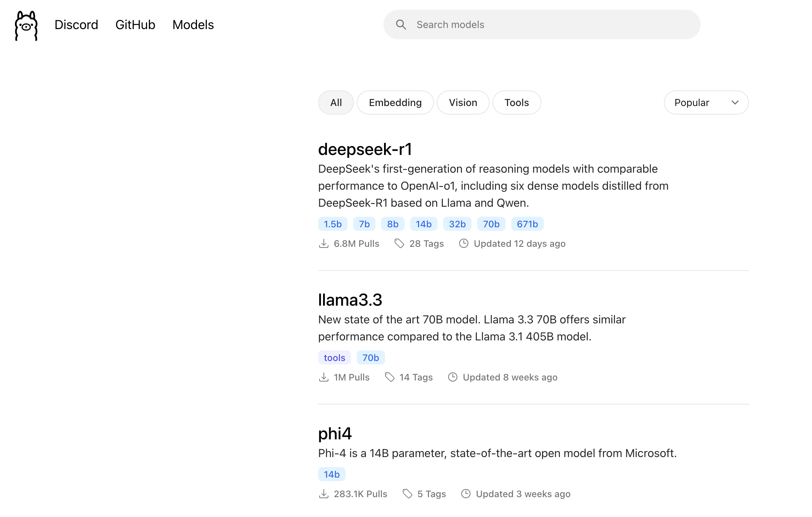Go to GitHub from navigation
This screenshot has height=517, width=812.
click(135, 25)
